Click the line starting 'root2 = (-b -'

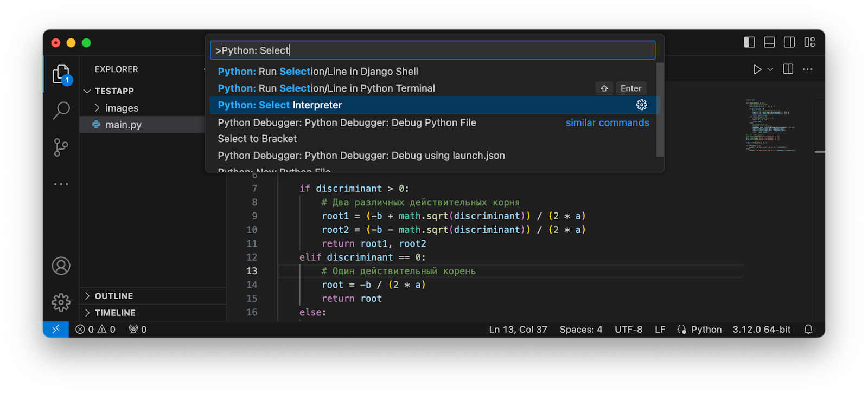click(x=454, y=230)
